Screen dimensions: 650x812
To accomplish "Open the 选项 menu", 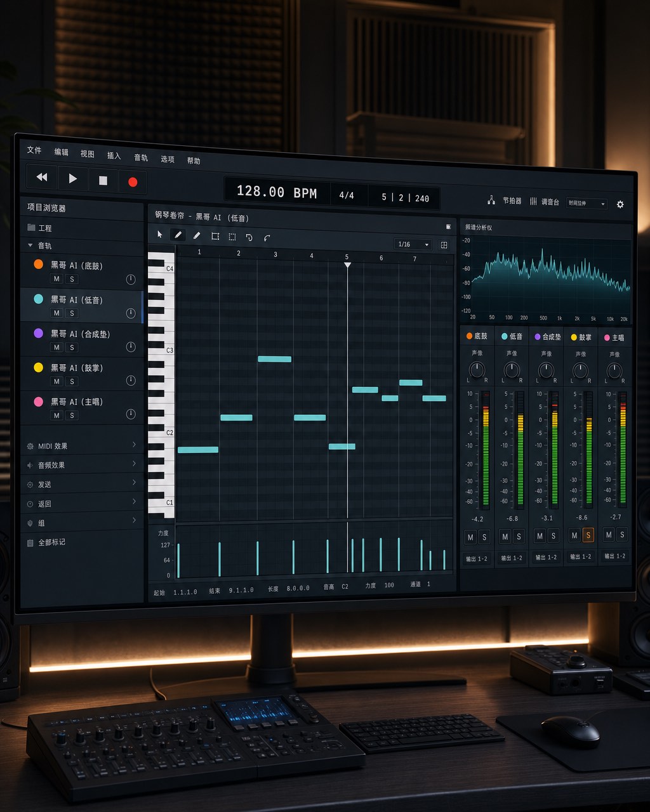I will (x=168, y=159).
